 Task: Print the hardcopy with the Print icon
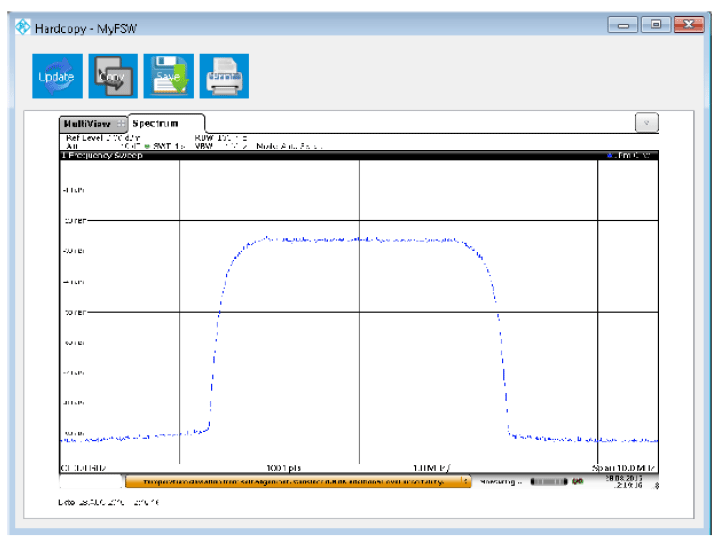coord(225,76)
